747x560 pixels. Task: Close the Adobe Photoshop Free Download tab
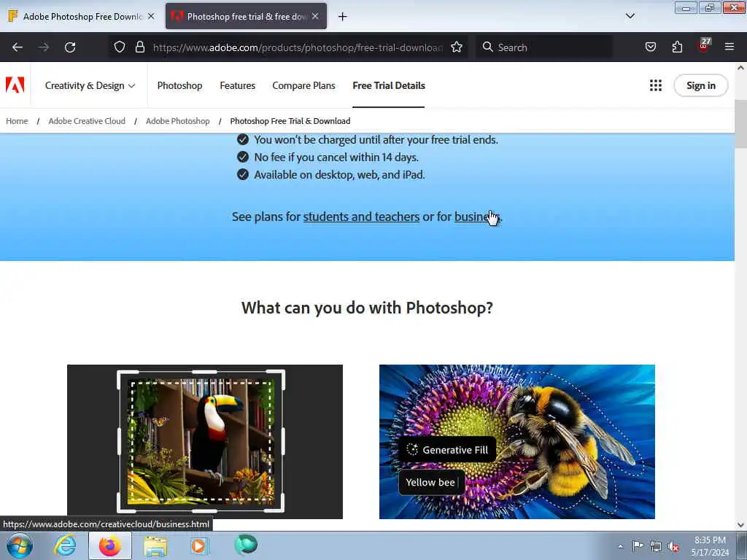(x=151, y=16)
